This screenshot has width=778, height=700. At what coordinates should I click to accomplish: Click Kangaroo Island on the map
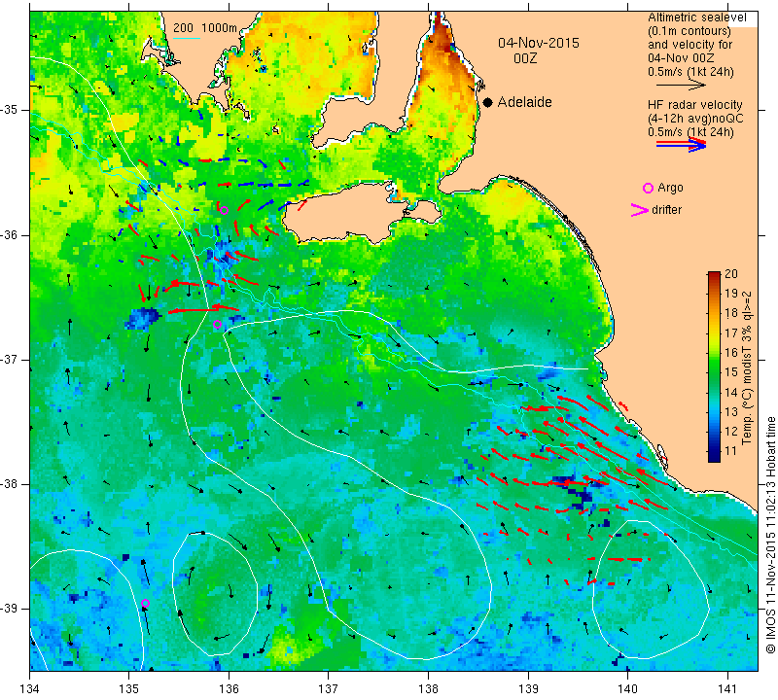pyautogui.click(x=347, y=213)
